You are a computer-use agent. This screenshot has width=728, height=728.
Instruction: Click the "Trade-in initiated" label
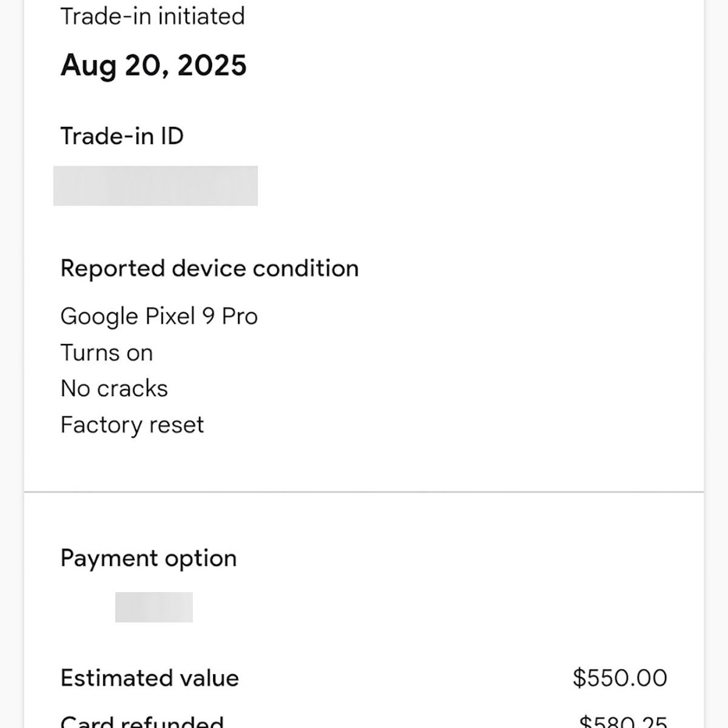coord(152,16)
